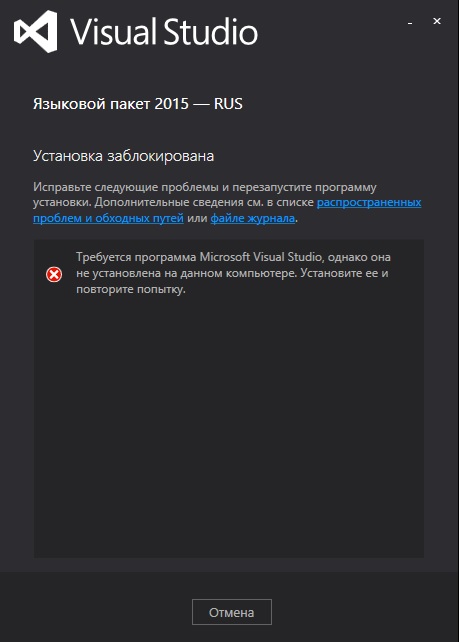459x642 pixels.
Task: Click the empty area of the error list panel
Action: 228,426
